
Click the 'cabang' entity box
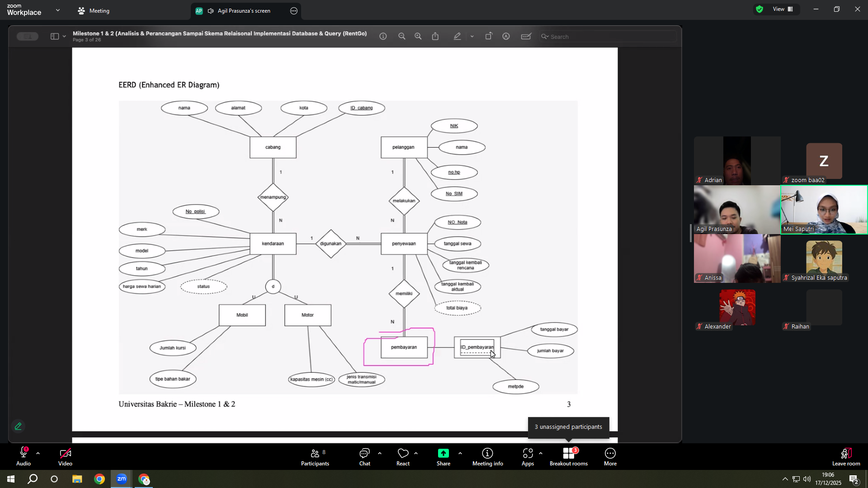point(273,147)
